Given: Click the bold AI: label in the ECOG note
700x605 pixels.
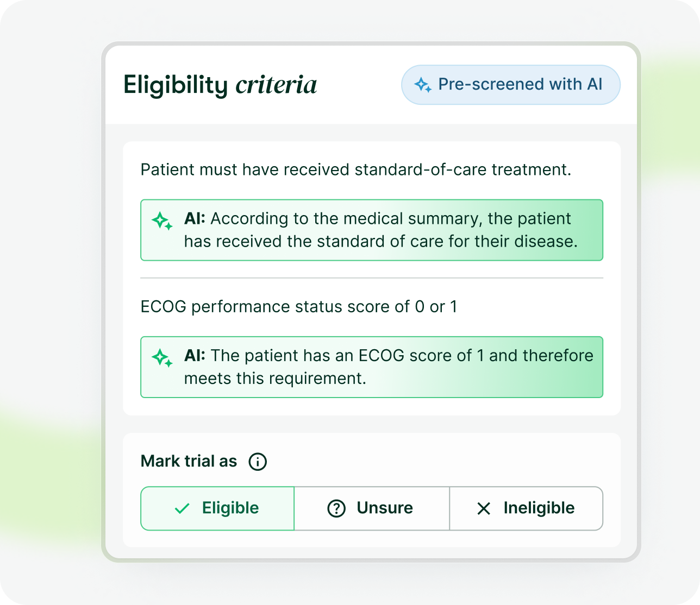Looking at the screenshot, I should pyautogui.click(x=195, y=356).
